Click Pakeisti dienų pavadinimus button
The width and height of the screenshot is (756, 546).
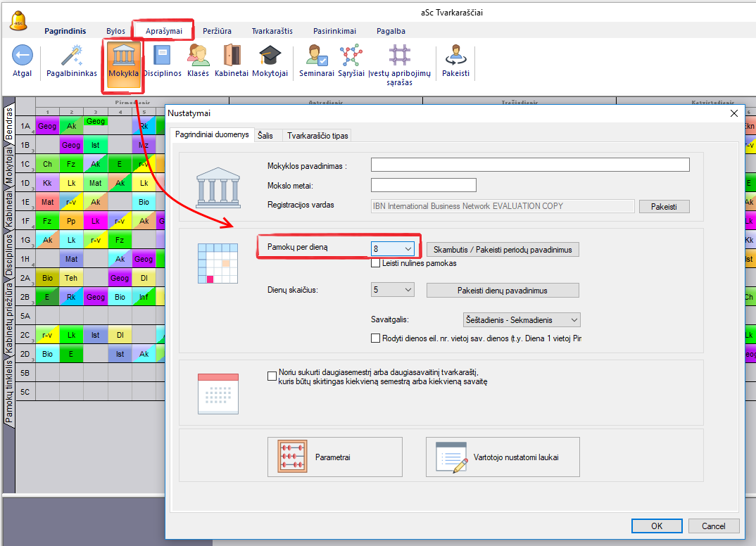pos(502,290)
